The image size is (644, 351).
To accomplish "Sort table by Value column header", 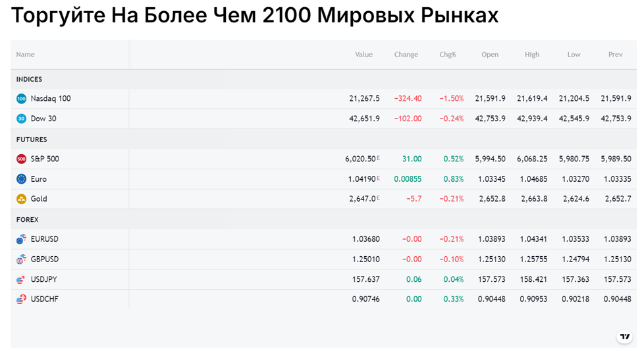I will (x=364, y=54).
